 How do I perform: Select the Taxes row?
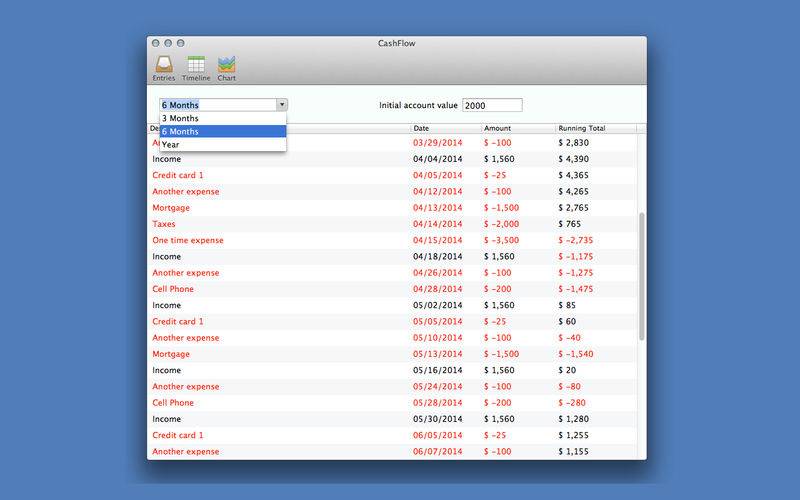392,224
